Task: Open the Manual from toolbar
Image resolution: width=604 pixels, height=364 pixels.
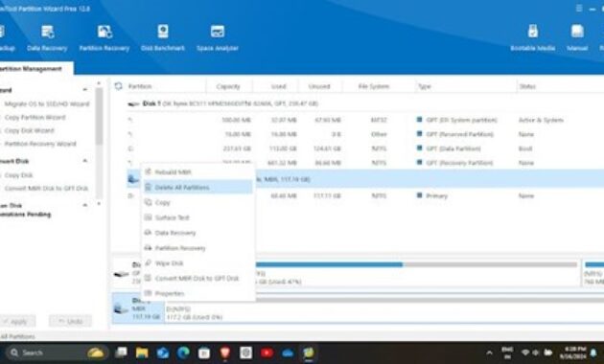Action: pyautogui.click(x=577, y=38)
